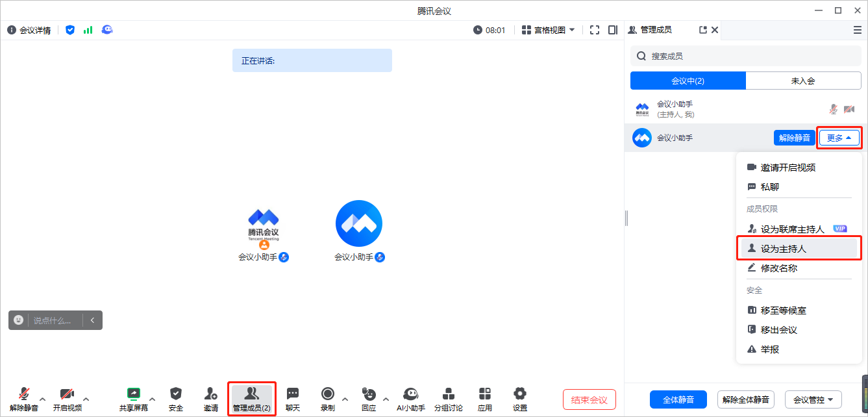Choose 私聊 from the member menu
Screen dimensions: 868x417
(799, 187)
